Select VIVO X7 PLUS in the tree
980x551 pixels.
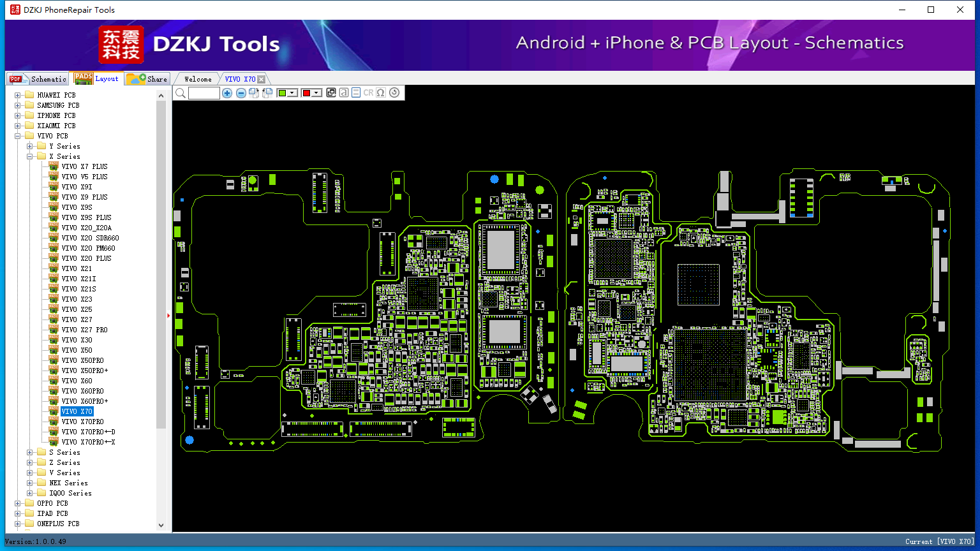[84, 166]
